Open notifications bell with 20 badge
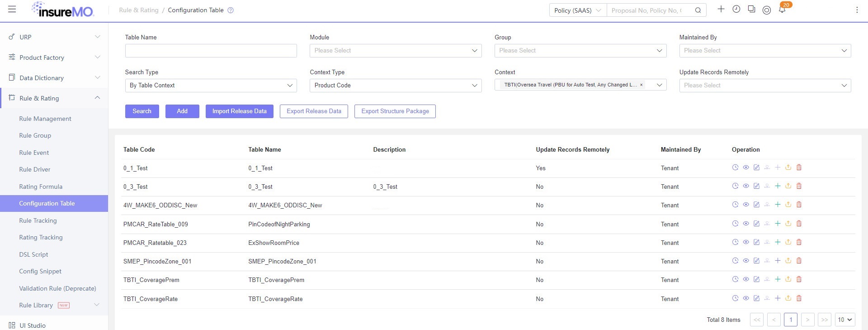 [x=783, y=9]
